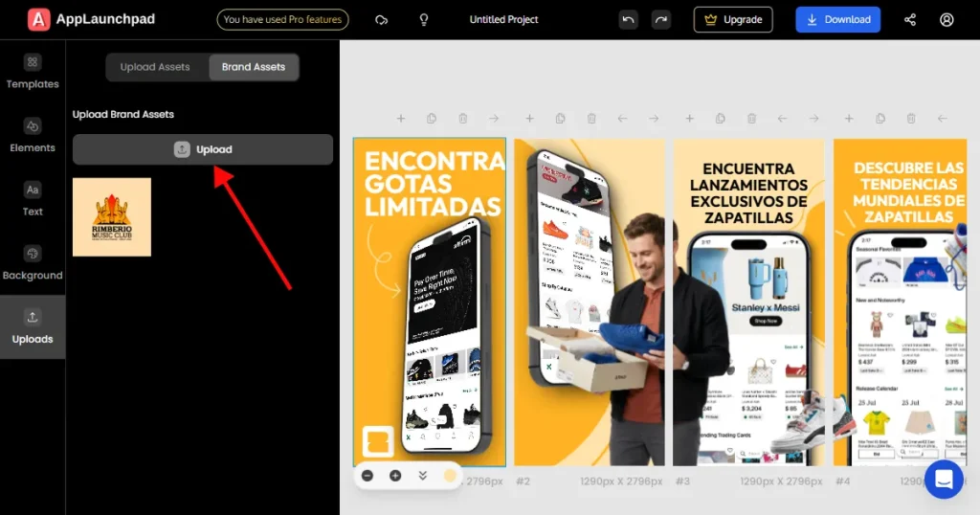
Task: Click the AppLaunchpad logo icon
Action: point(38,19)
